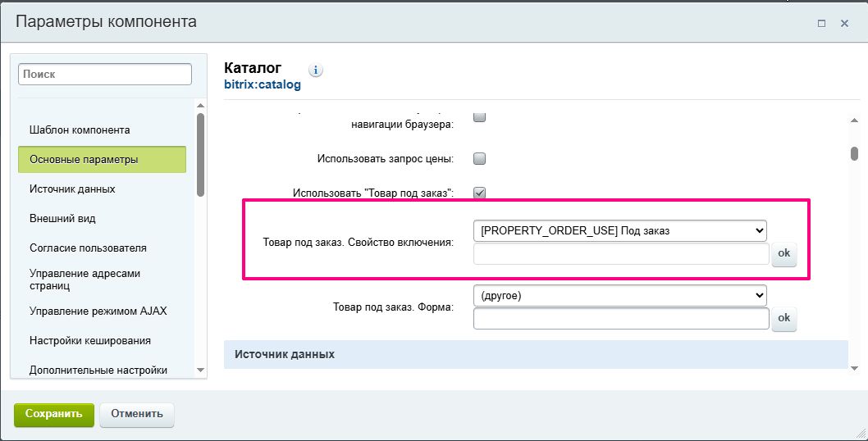Click sidebar scroll up arrow

pyautogui.click(x=200, y=105)
